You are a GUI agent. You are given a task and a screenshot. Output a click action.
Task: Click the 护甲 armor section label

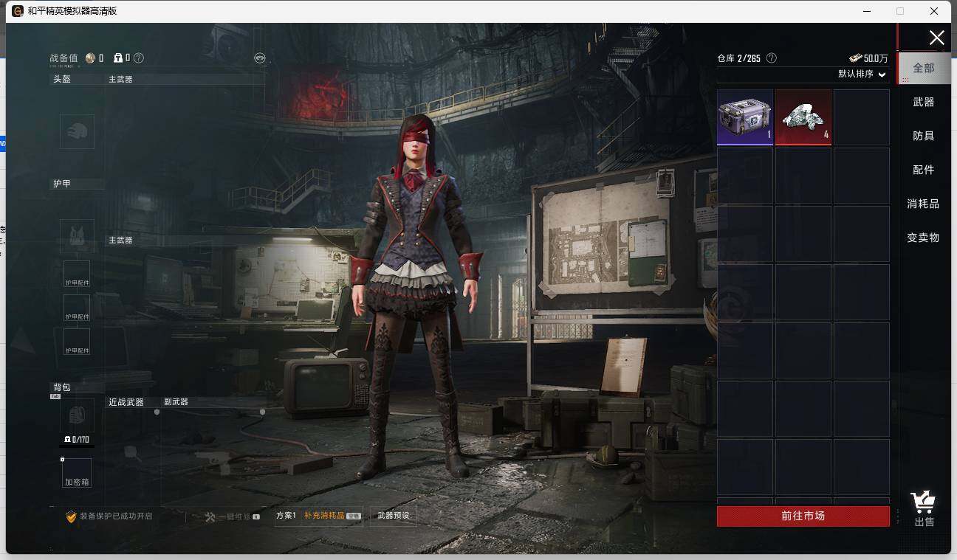coord(62,184)
